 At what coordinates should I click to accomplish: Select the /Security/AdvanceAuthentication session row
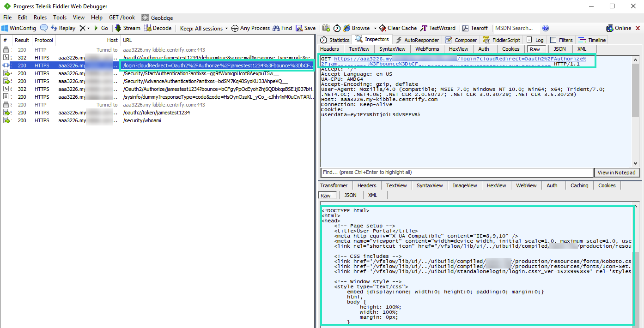click(x=158, y=81)
